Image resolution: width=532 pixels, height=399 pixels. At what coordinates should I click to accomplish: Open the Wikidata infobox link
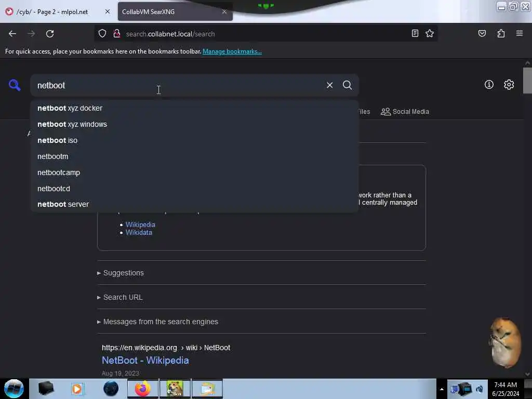[x=139, y=232]
